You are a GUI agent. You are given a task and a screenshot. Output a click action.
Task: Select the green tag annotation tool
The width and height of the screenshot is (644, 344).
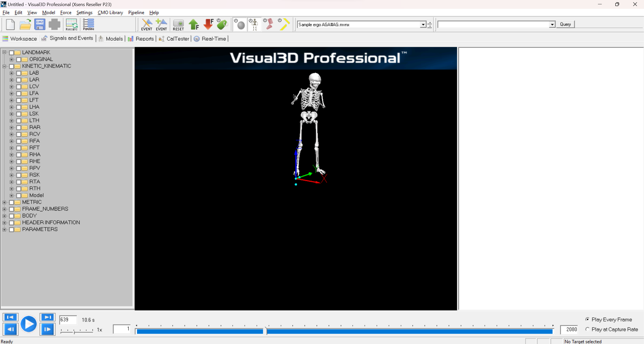click(222, 24)
